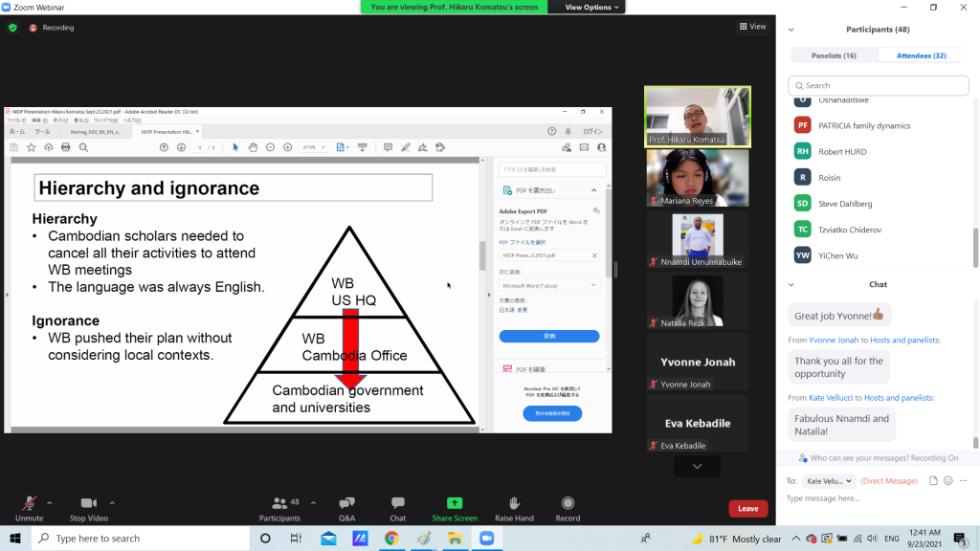
Task: Raise Hand in the webinar
Action: [514, 509]
